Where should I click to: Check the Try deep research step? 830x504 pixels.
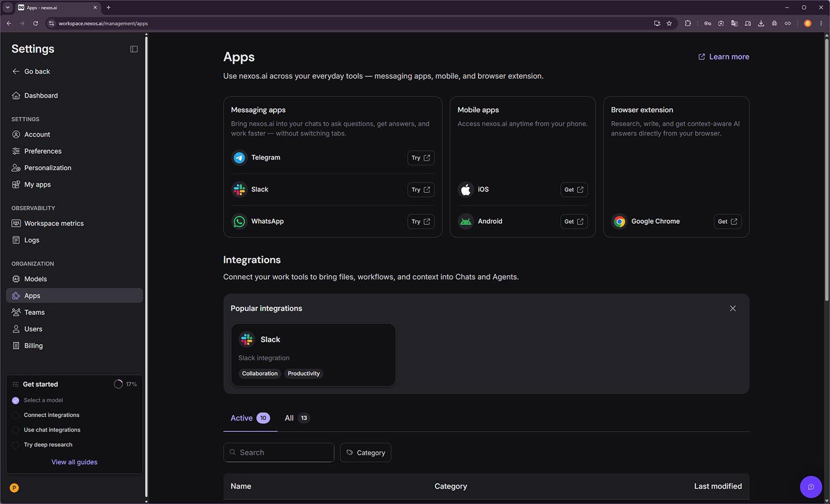point(16,445)
